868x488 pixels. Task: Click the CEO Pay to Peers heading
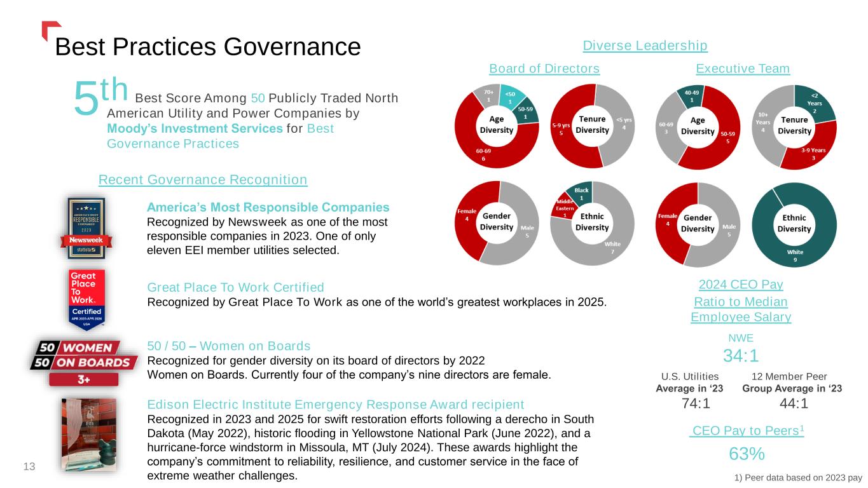[747, 431]
